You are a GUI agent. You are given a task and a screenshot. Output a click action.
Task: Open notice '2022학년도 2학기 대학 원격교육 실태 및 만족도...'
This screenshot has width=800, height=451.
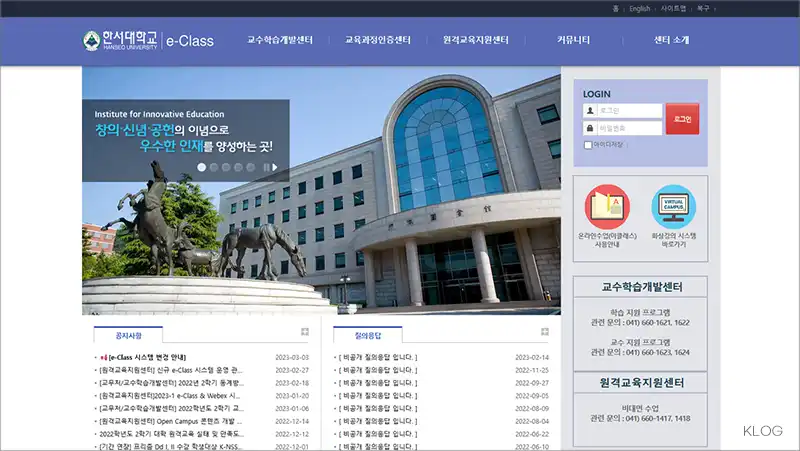171,434
